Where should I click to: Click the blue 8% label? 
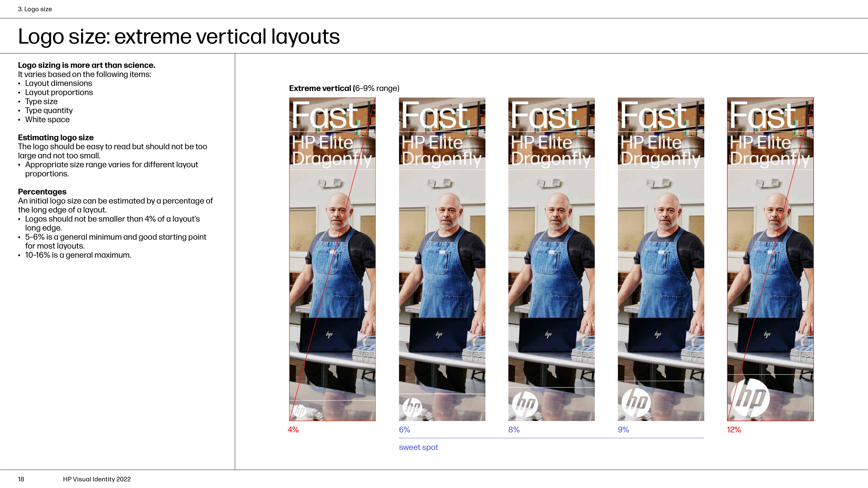click(x=514, y=430)
